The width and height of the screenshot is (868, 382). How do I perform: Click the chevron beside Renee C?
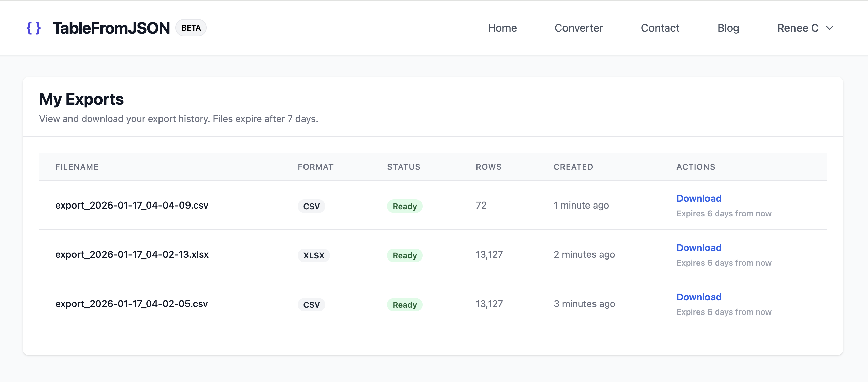[830, 28]
